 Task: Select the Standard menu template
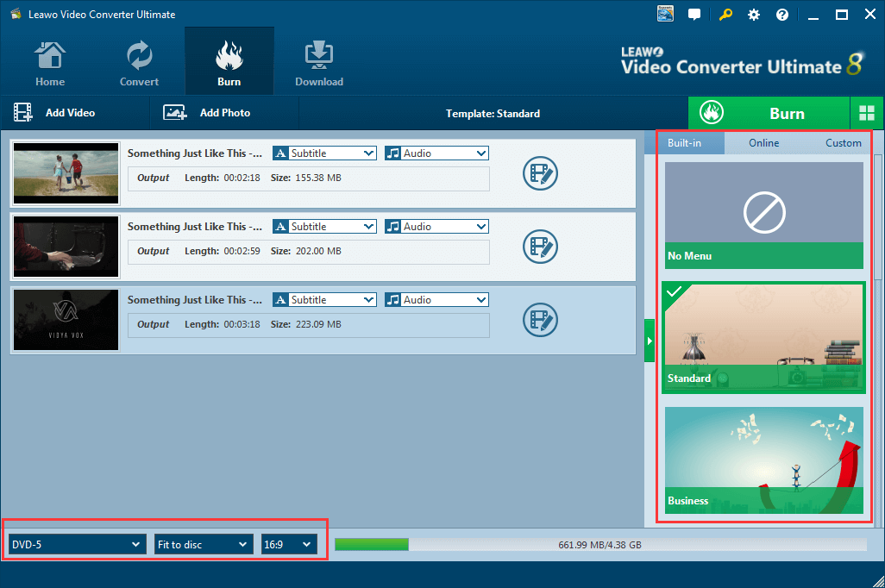pyautogui.click(x=763, y=337)
